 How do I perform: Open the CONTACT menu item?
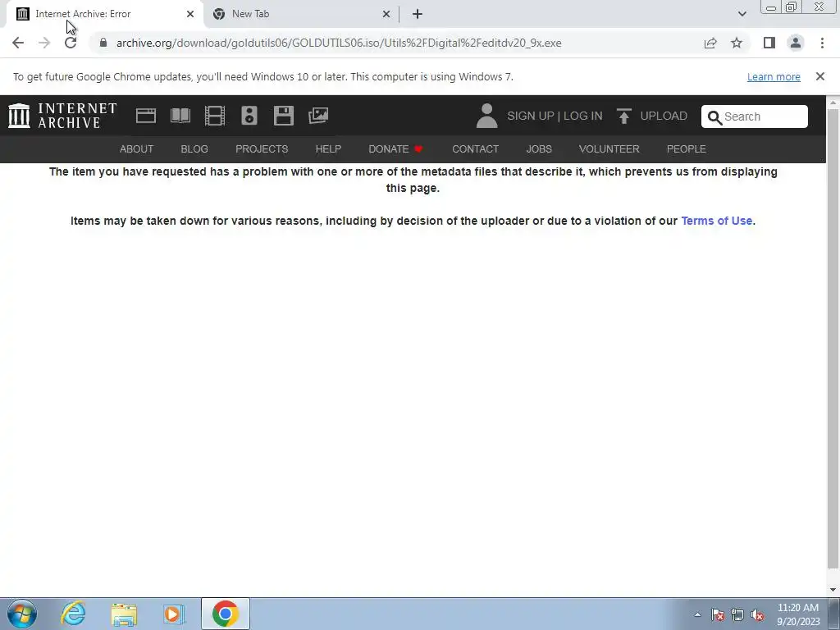[x=475, y=149]
